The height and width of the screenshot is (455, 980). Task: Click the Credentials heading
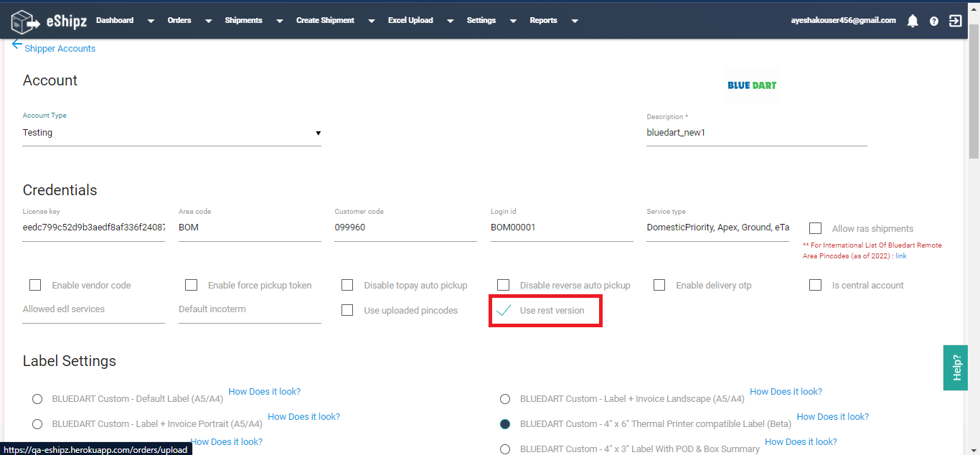60,190
